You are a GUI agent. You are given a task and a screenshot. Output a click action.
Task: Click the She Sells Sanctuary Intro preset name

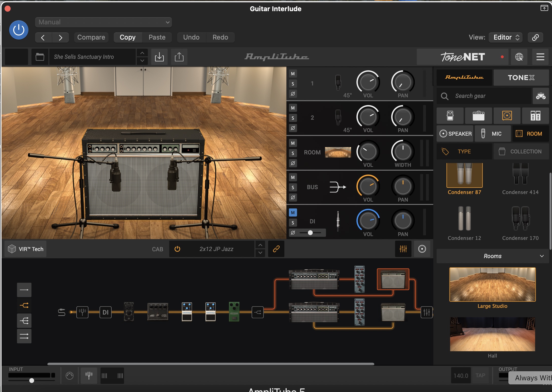coord(93,57)
